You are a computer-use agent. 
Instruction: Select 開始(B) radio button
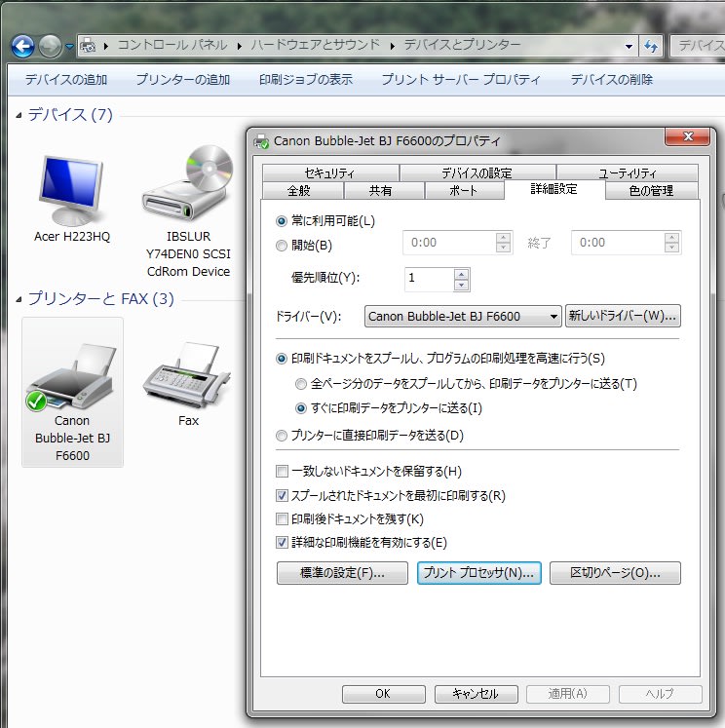pyautogui.click(x=282, y=246)
